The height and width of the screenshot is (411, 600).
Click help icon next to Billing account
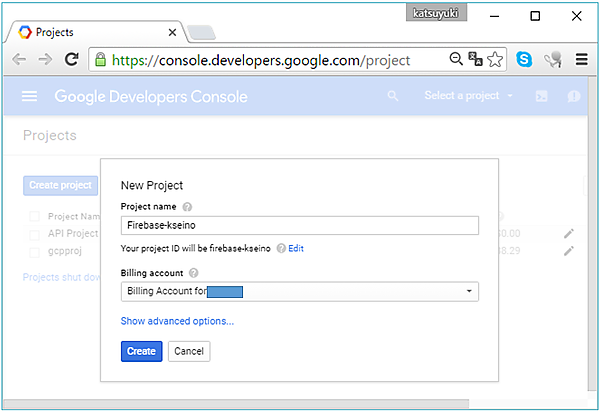[194, 273]
